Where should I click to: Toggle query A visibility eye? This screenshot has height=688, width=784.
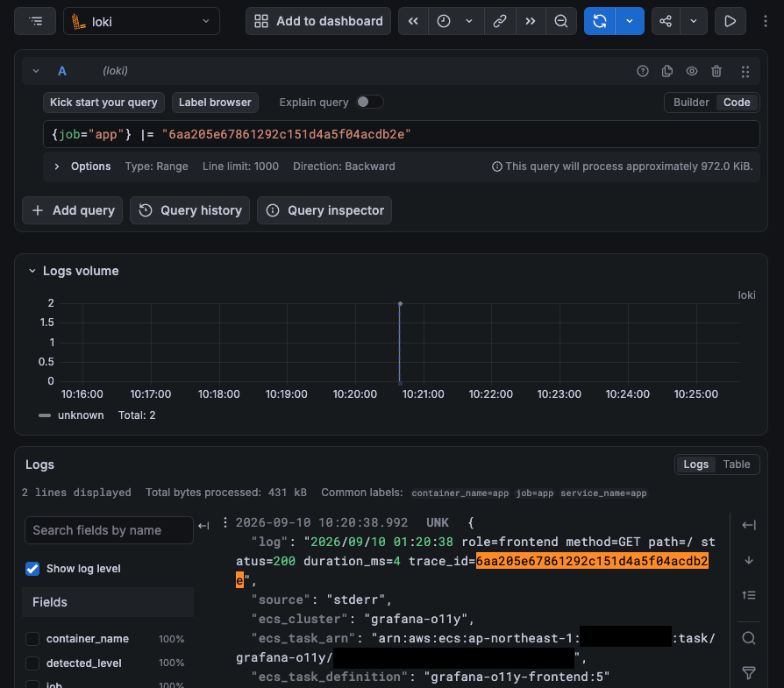tap(692, 71)
